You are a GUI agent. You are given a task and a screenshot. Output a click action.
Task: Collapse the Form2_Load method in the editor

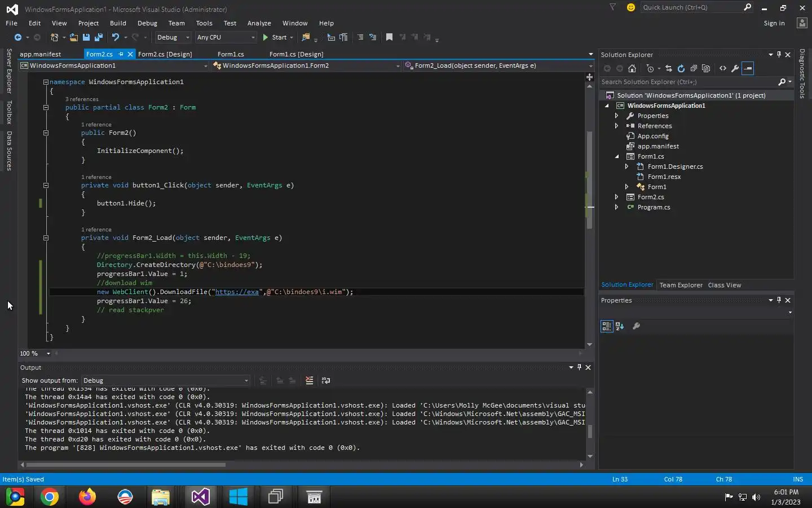tap(46, 238)
